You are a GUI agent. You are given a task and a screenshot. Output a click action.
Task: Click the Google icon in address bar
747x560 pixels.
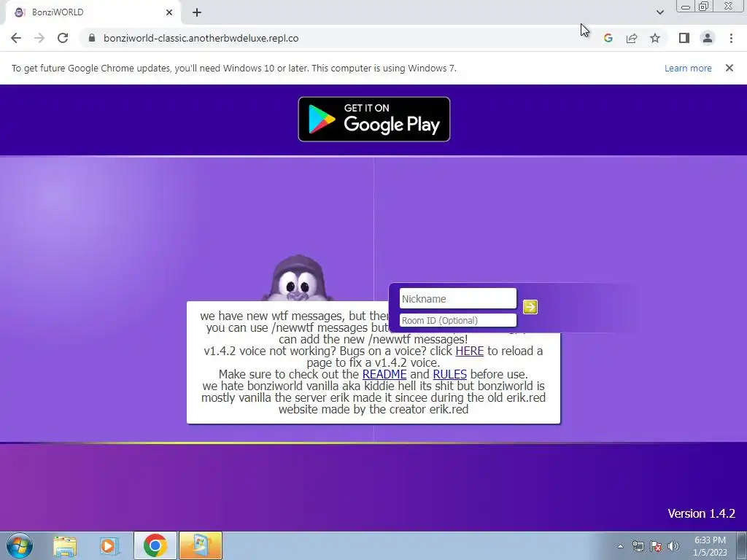(608, 38)
